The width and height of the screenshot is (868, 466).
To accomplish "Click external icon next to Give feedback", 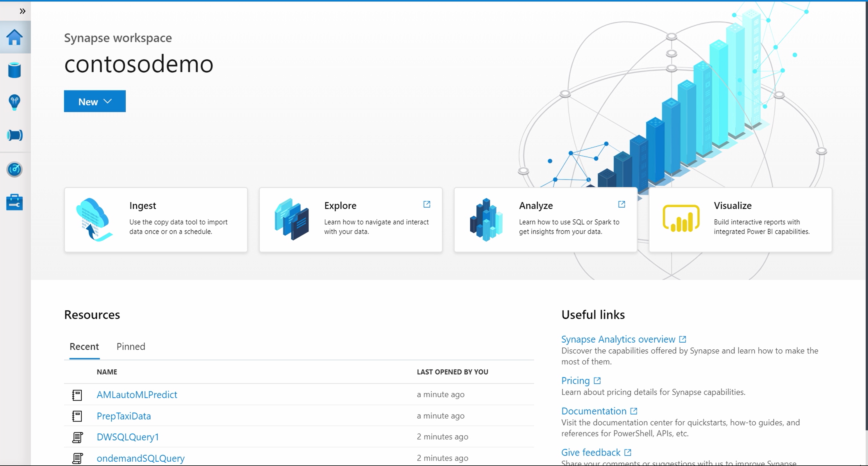I will [628, 453].
